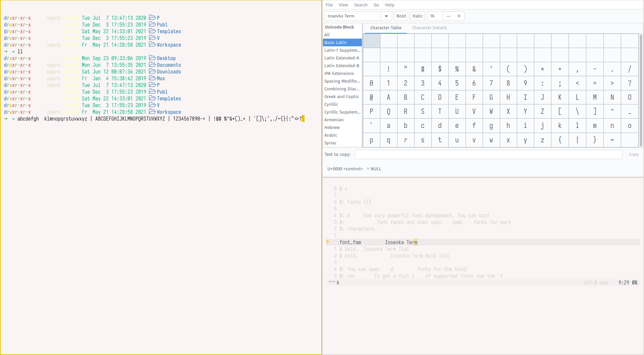Click the folder icon beside Documents
644x355 pixels.
(152, 65)
